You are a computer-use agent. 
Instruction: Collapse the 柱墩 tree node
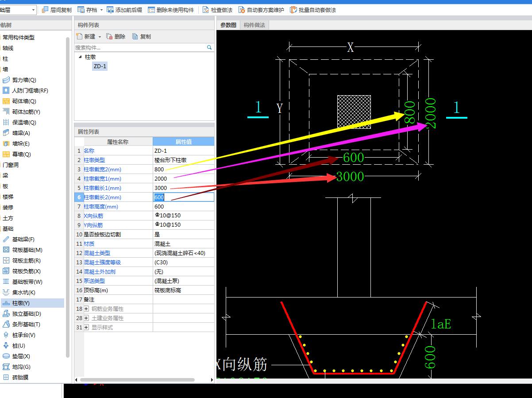point(80,57)
